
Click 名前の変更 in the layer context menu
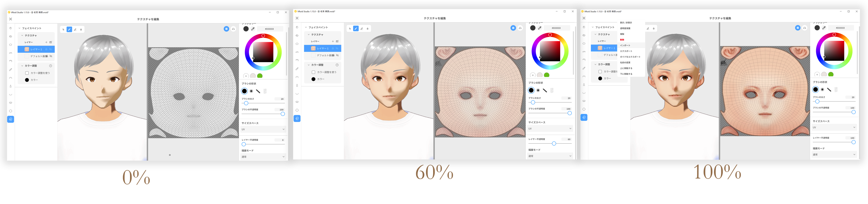click(x=625, y=63)
